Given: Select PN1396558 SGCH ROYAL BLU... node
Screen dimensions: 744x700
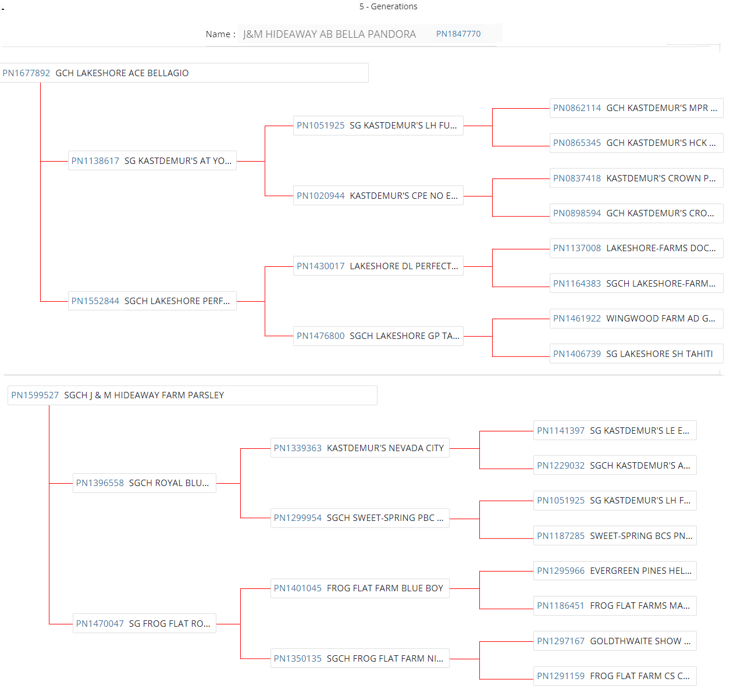Looking at the screenshot, I should [x=144, y=483].
